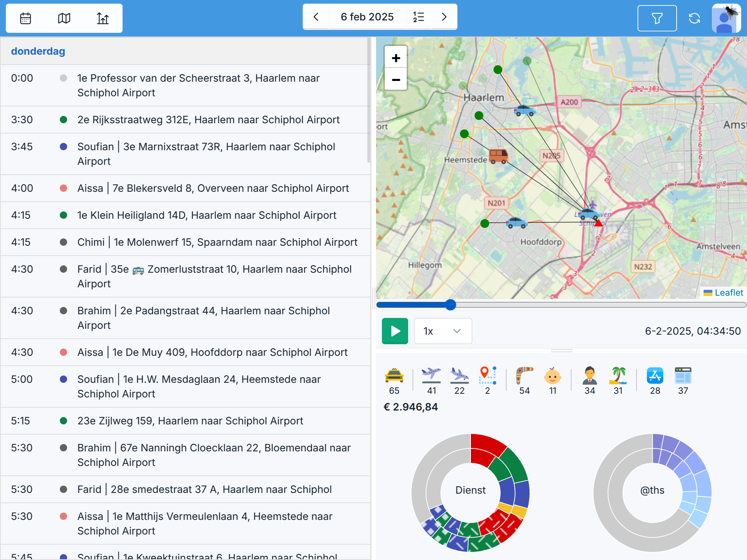Screen dimensions: 747x560
Task: Switch to the map view
Action: 64,18
